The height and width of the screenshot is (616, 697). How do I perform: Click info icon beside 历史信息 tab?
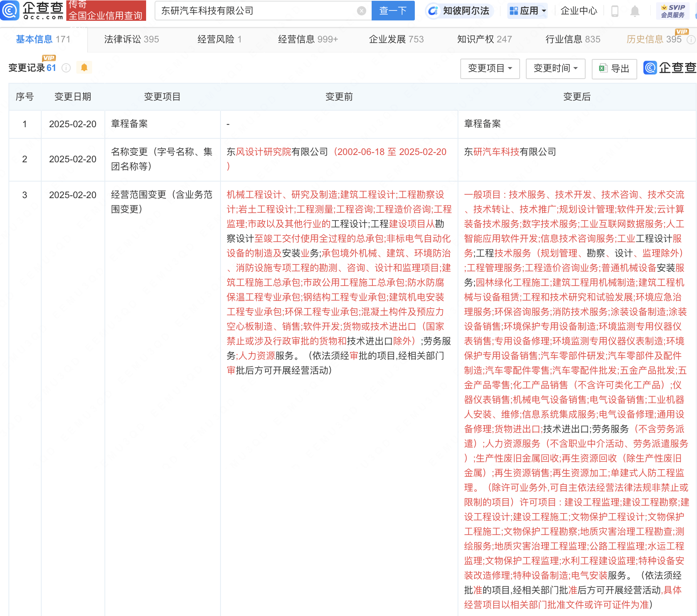(x=691, y=39)
